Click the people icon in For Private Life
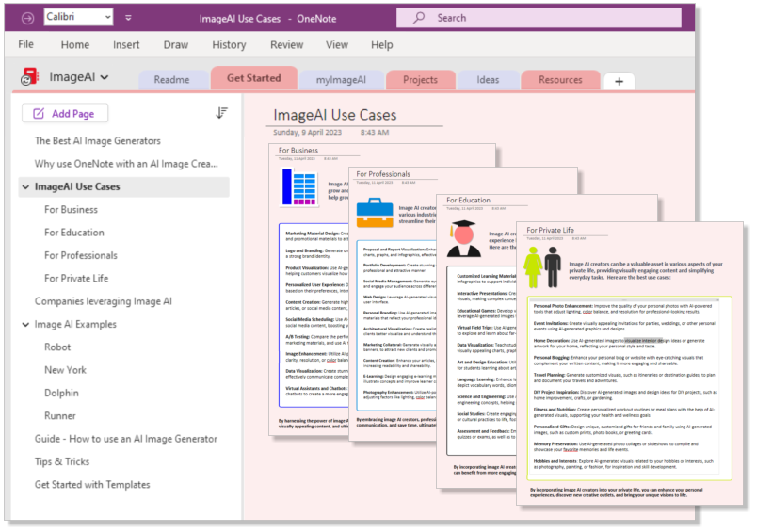772x532 pixels. pos(542,267)
